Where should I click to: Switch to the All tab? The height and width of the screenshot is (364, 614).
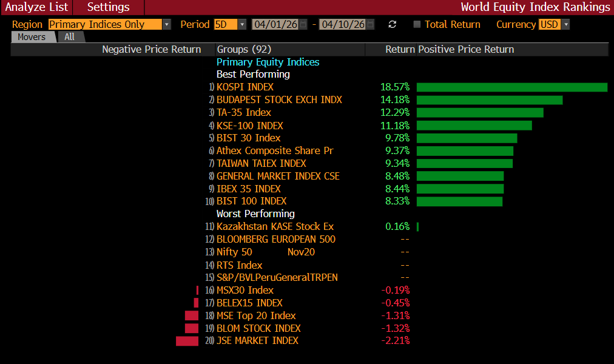pos(70,37)
